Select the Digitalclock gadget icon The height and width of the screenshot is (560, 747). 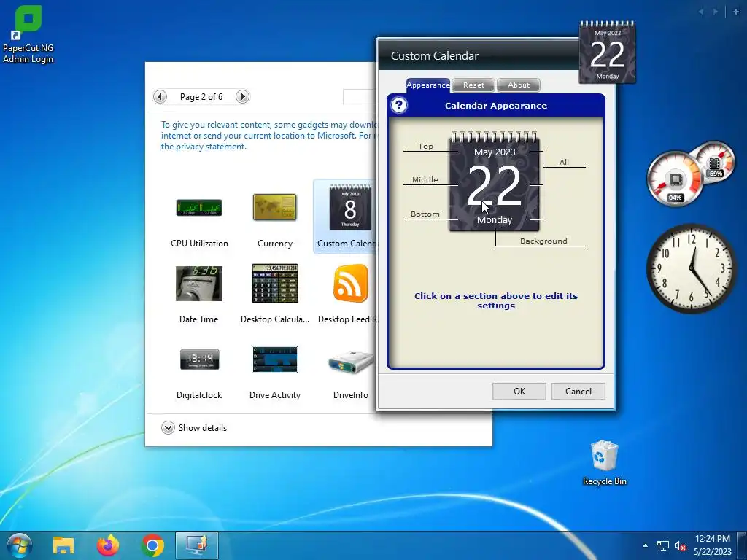click(x=200, y=359)
